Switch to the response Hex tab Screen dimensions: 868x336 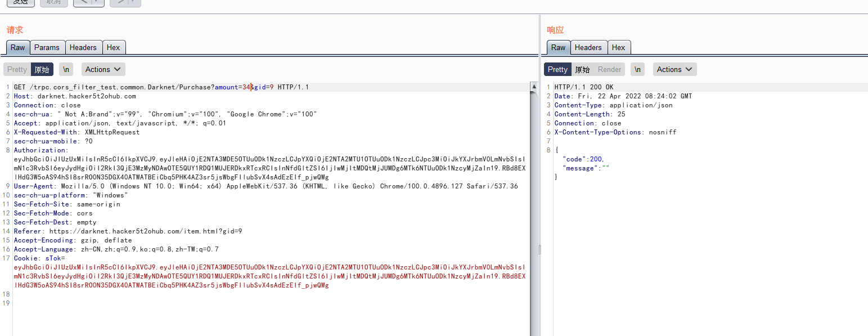[619, 47]
